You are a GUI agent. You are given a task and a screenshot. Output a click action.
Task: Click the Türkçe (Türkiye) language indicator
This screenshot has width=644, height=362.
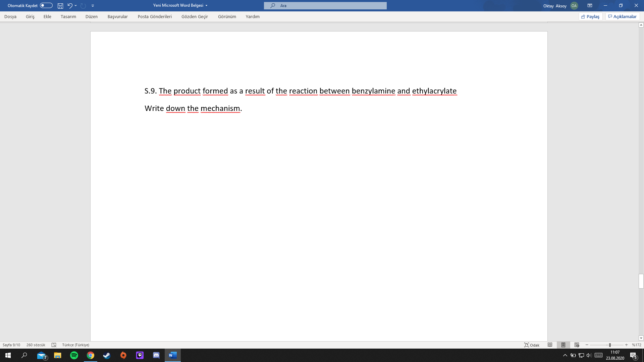(76, 345)
